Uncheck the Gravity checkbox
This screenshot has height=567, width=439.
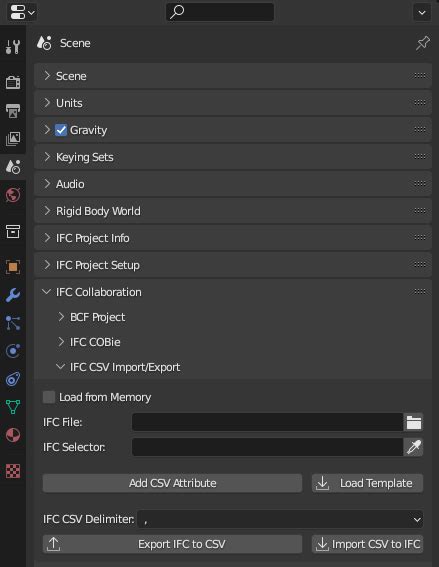click(61, 130)
